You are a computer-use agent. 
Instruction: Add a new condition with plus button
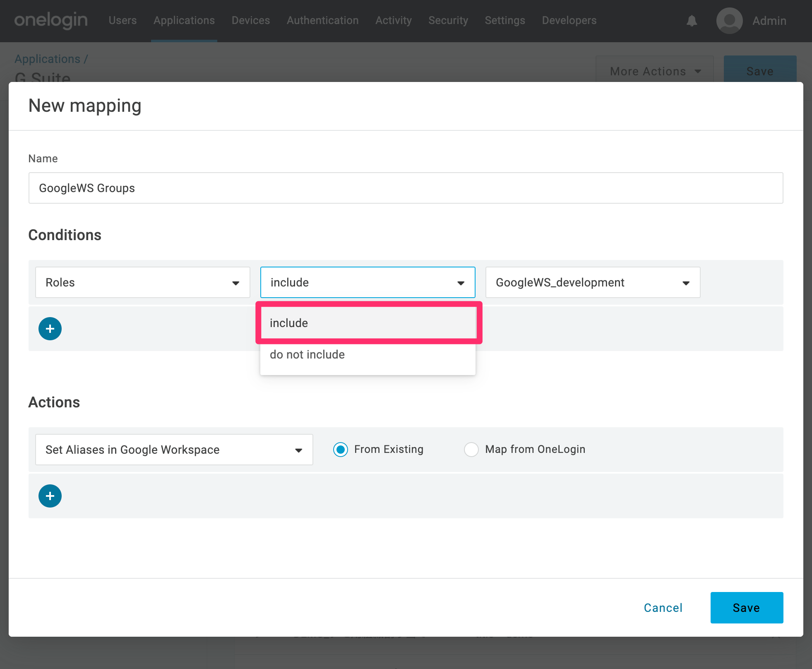(x=50, y=329)
